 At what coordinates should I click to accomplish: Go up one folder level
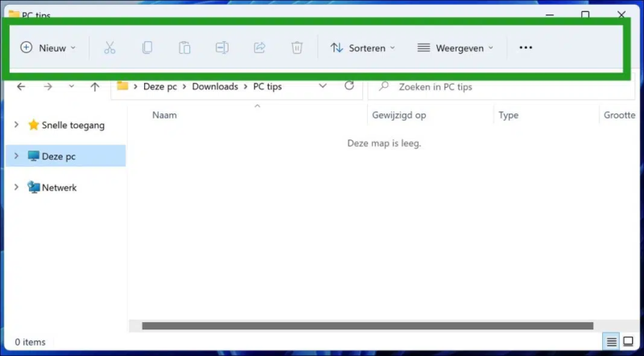pos(95,86)
